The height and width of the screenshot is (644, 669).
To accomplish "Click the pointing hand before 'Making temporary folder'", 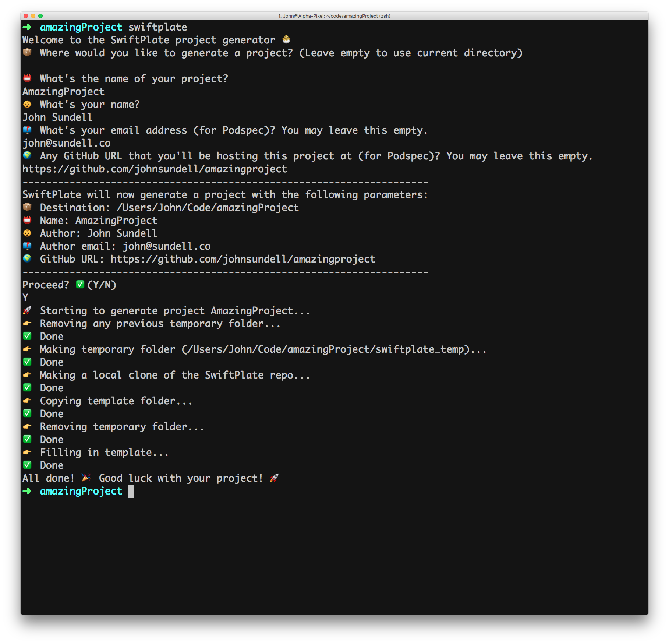I will point(27,349).
